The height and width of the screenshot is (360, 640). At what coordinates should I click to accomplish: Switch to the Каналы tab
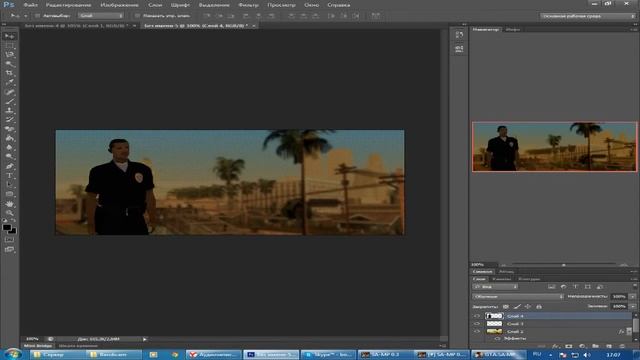tap(501, 279)
